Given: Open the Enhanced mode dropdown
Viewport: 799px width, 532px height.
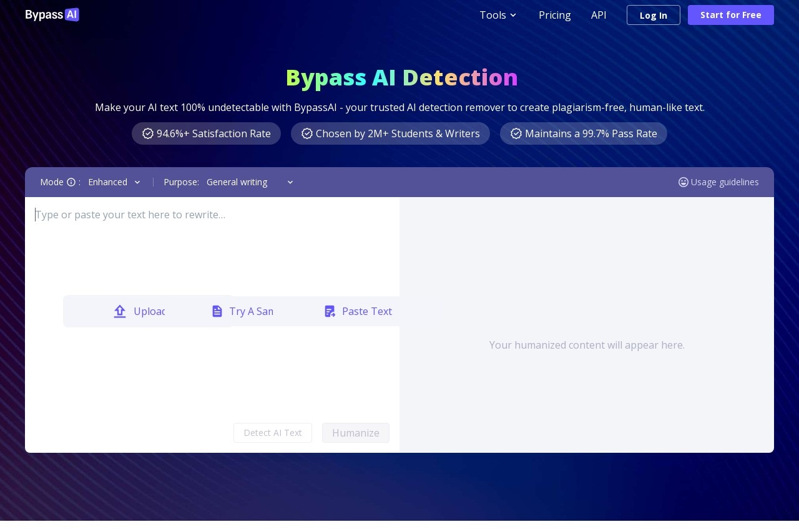Looking at the screenshot, I should [x=114, y=182].
